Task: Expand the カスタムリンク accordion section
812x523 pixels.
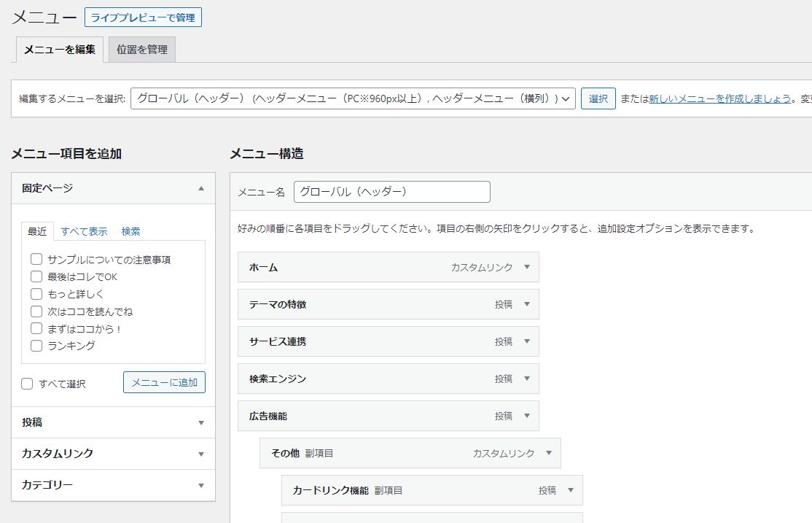Action: pos(113,454)
